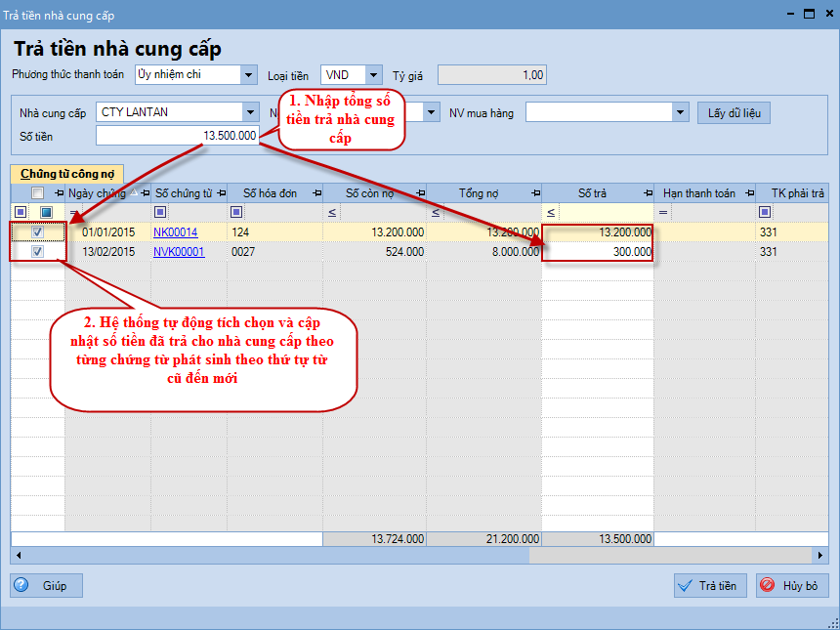Open voucher link NVK00001
840x630 pixels.
pos(178,252)
